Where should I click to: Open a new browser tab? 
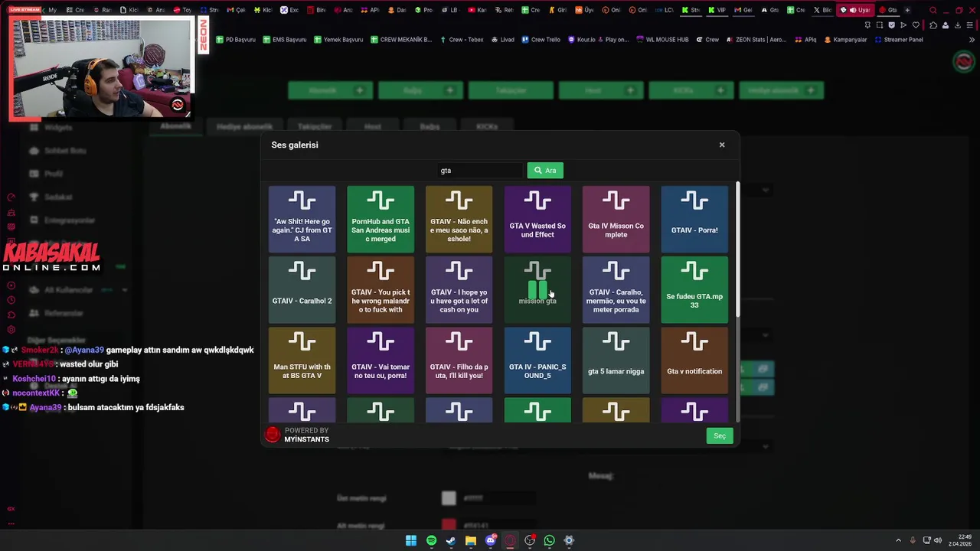coord(907,10)
